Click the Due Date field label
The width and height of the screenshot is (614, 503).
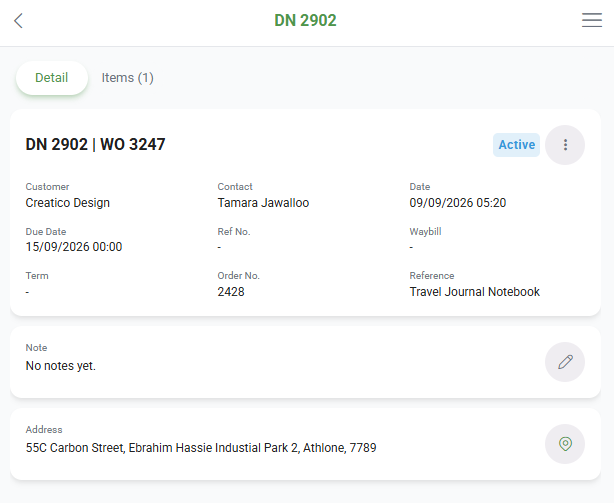(45, 231)
